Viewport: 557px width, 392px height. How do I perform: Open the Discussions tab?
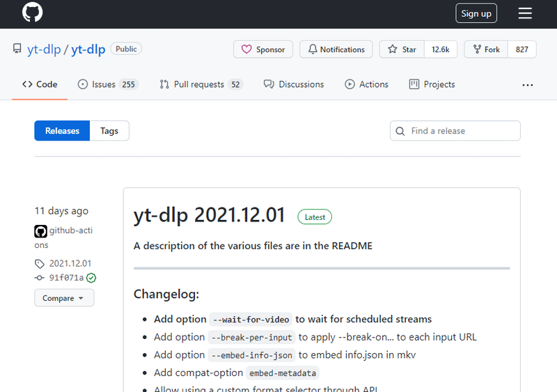(x=294, y=84)
